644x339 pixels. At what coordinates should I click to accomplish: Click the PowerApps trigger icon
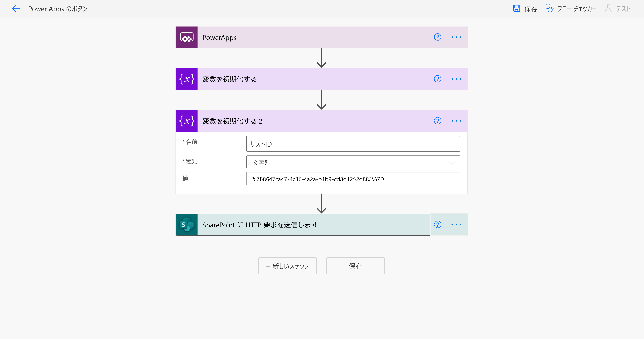[x=187, y=37]
